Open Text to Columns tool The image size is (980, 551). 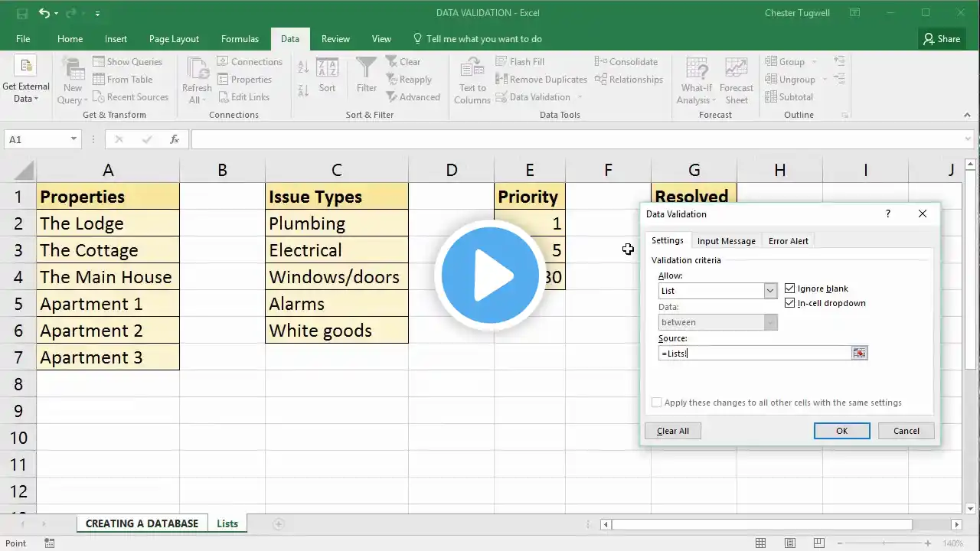pos(472,80)
